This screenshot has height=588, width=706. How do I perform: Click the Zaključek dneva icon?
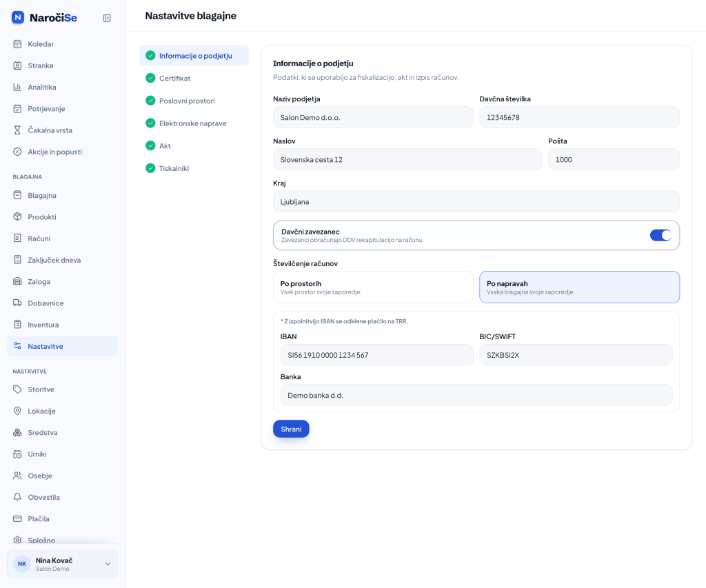coord(17,260)
